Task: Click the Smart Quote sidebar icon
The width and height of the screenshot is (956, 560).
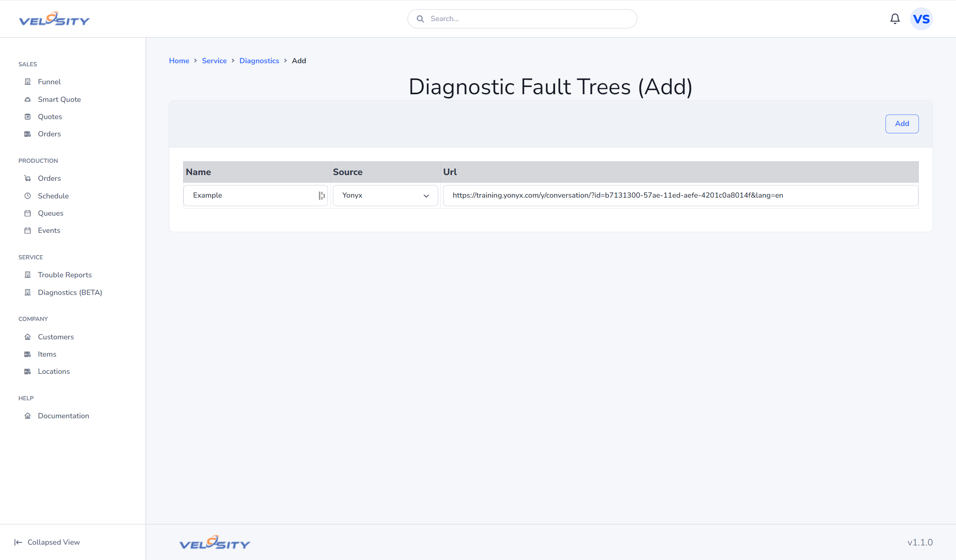Action: (28, 99)
